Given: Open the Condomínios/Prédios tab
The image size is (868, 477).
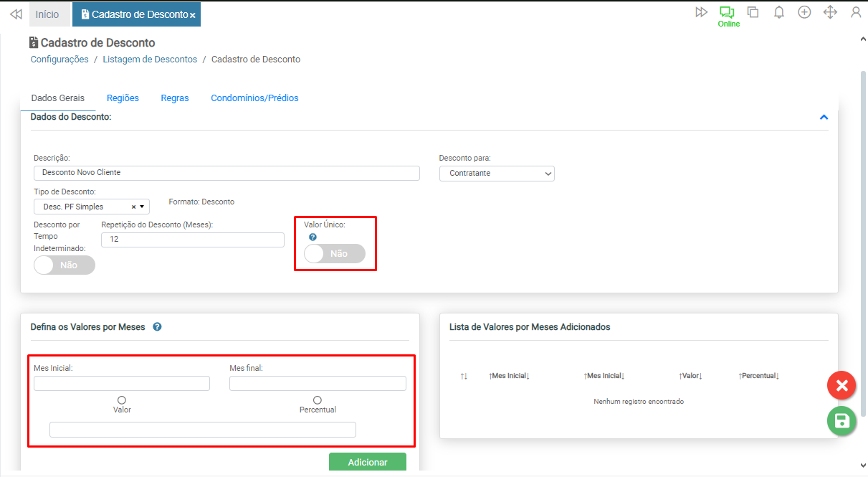Looking at the screenshot, I should pyautogui.click(x=254, y=98).
